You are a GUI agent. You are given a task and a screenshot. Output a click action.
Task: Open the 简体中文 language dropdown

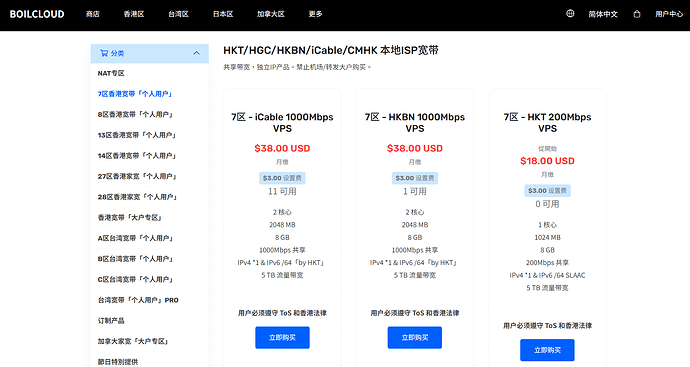[603, 14]
